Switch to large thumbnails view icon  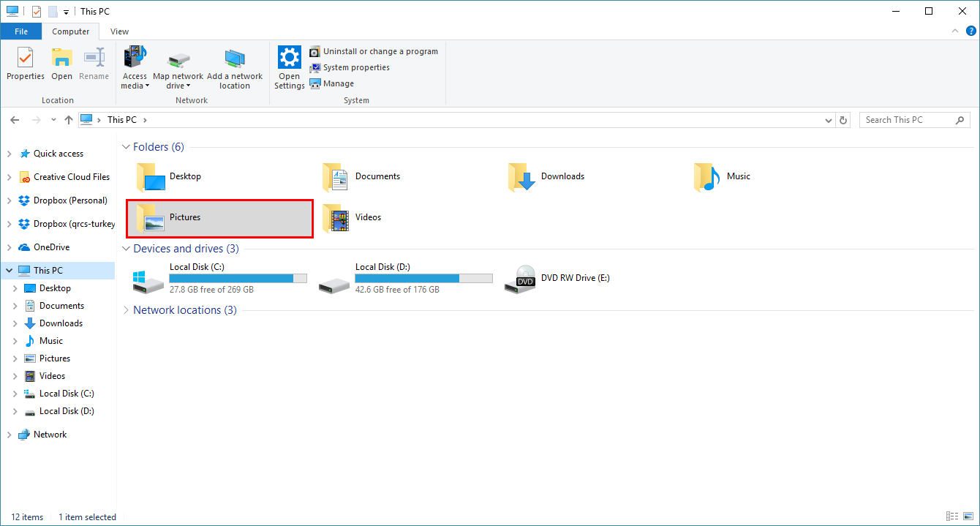(968, 516)
